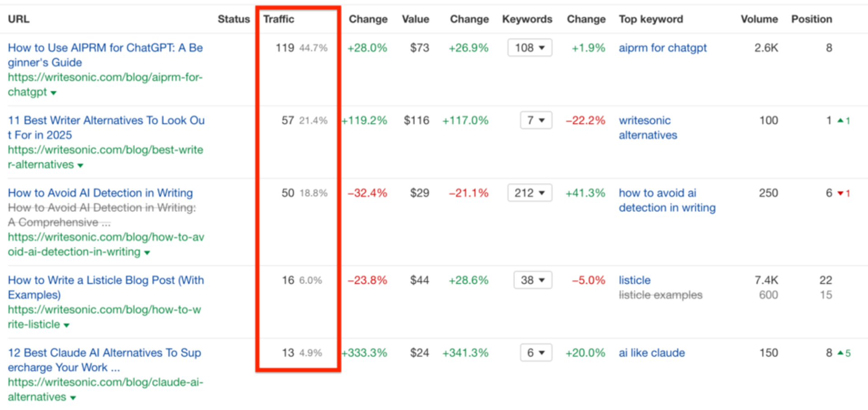868x410 pixels.
Task: Select value change +341.3%
Action: click(x=466, y=353)
